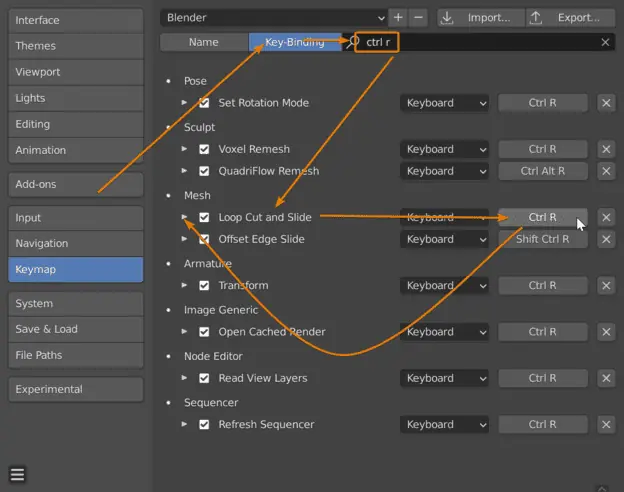The width and height of the screenshot is (624, 492).
Task: Disable the Voxel Remesh shortcut checkbox
Action: click(204, 149)
